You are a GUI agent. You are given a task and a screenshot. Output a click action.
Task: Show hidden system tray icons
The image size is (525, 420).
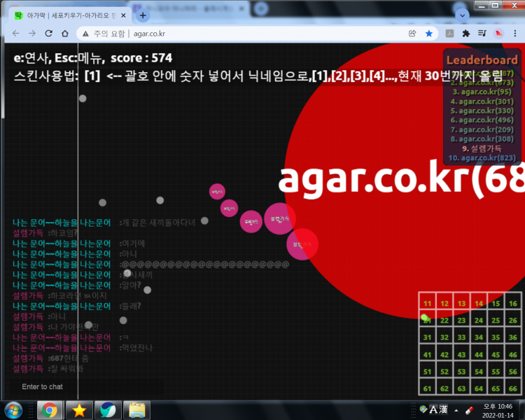point(456,410)
